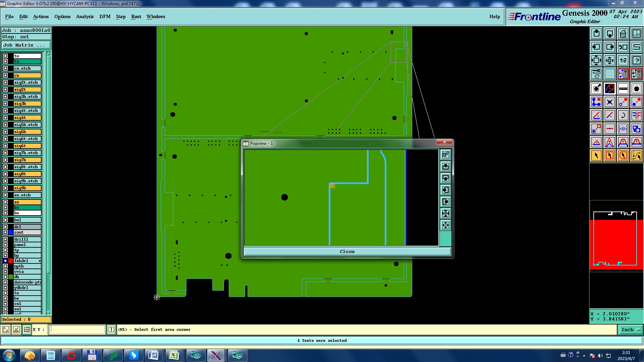Open the Job Matrix selector
Image resolution: width=644 pixels, height=362 pixels.
pos(26,45)
